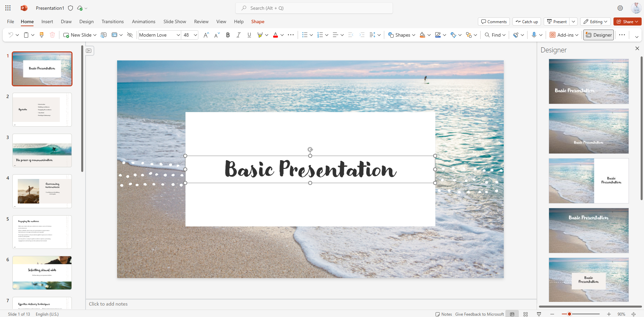This screenshot has height=317, width=644.
Task: Adjust the zoom slider handle
Action: tap(569, 314)
